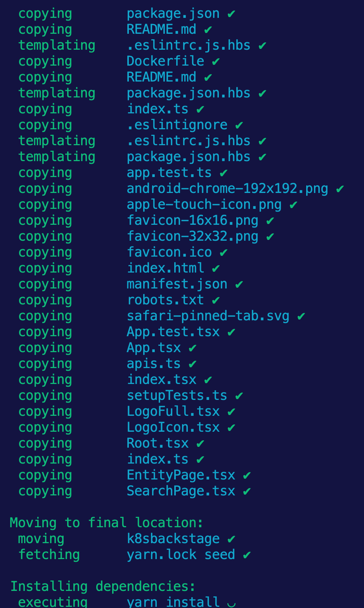Click the apis.ts file name
The width and height of the screenshot is (364, 608).
point(154,363)
